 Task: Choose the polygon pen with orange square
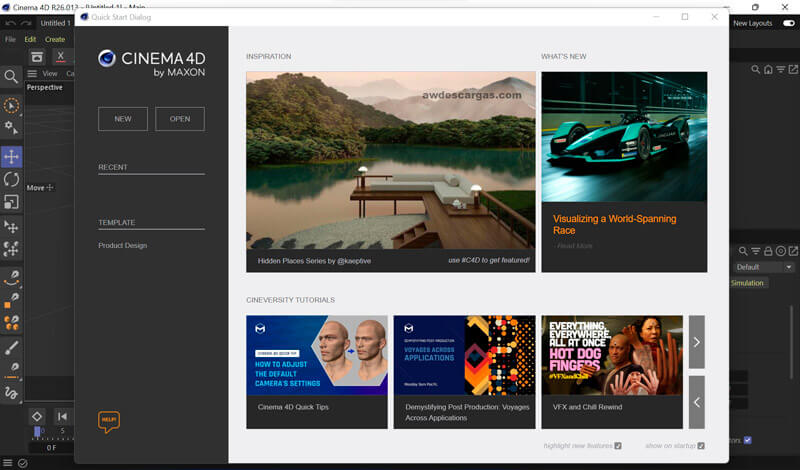(x=11, y=300)
